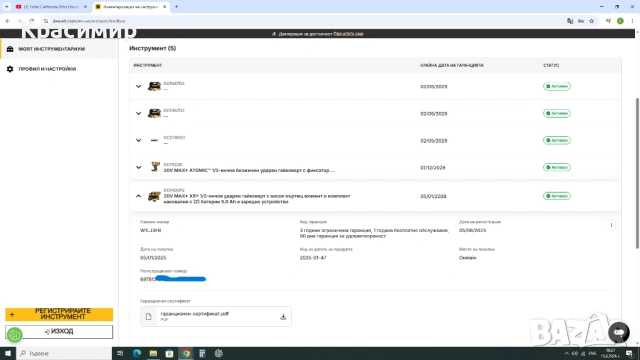Click the toolbox icon beside Моят инструментариум
This screenshot has width=640, height=360.
pyautogui.click(x=10, y=49)
